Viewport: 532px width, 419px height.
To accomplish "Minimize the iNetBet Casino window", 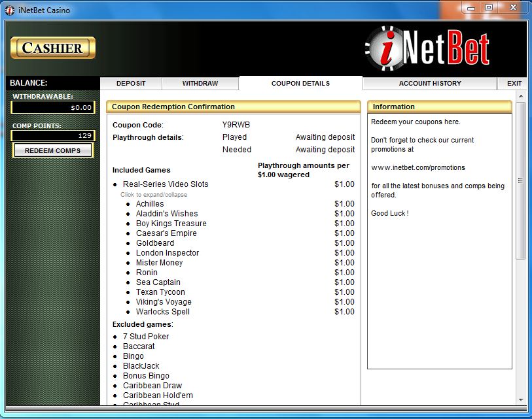I will 471,8.
